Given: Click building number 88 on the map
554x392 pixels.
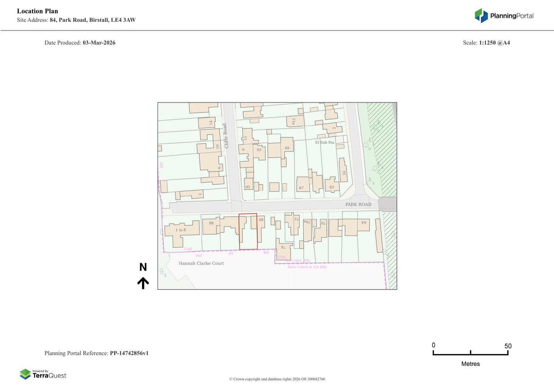Looking at the screenshot, I should click(x=211, y=223).
